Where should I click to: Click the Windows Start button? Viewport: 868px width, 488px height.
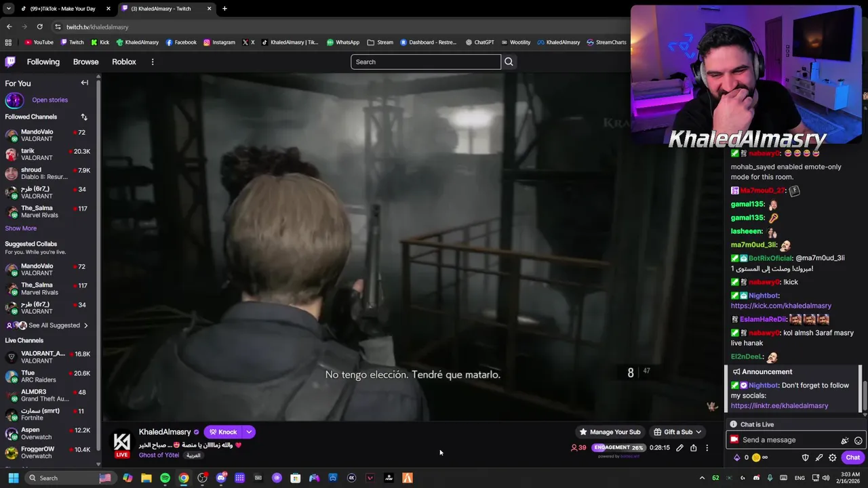pos(13,478)
